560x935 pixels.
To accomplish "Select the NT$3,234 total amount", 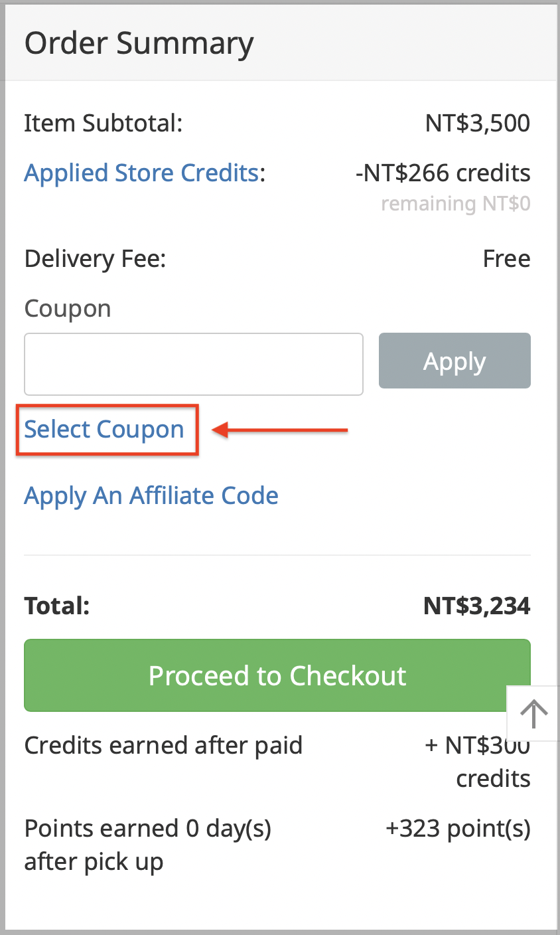I will 476,606.
